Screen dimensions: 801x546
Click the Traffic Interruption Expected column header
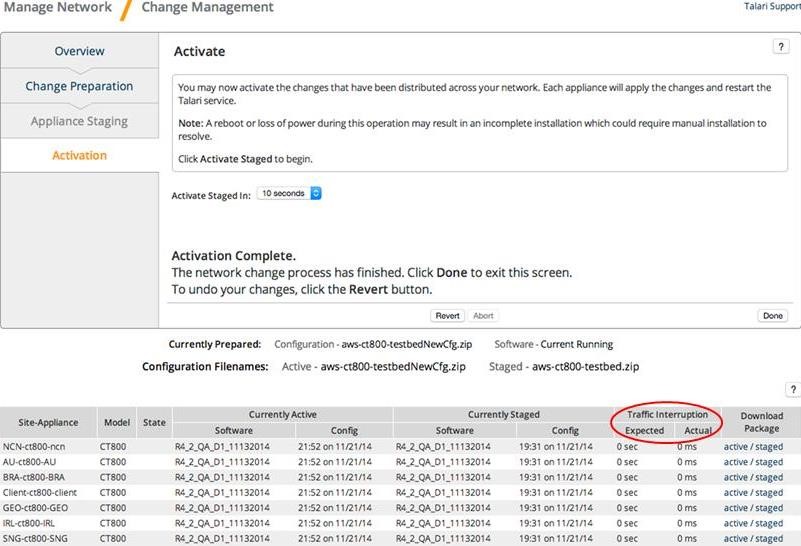click(644, 431)
